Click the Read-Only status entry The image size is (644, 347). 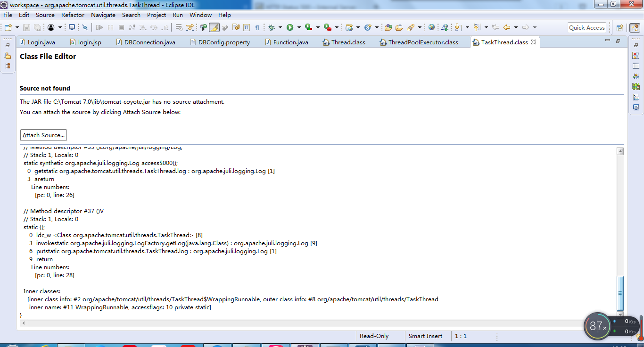point(374,336)
